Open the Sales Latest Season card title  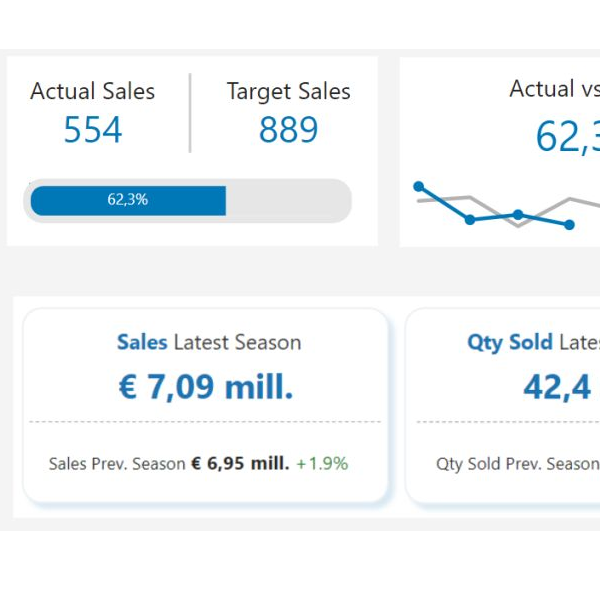click(209, 342)
